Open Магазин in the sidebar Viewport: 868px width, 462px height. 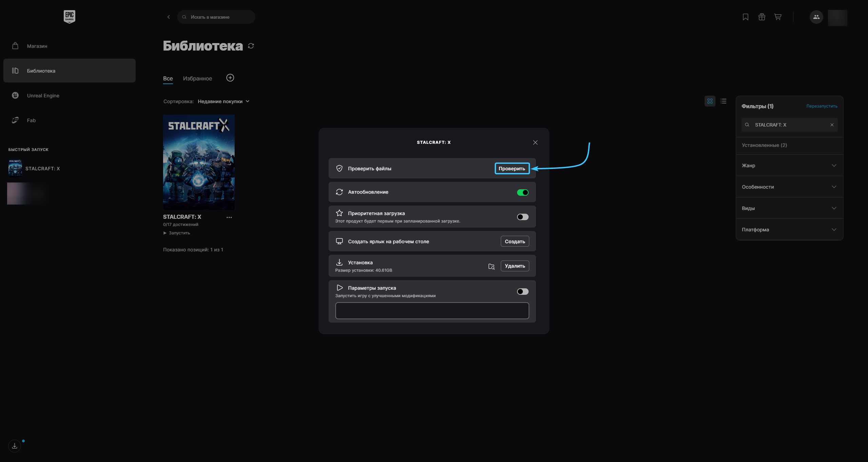click(37, 46)
